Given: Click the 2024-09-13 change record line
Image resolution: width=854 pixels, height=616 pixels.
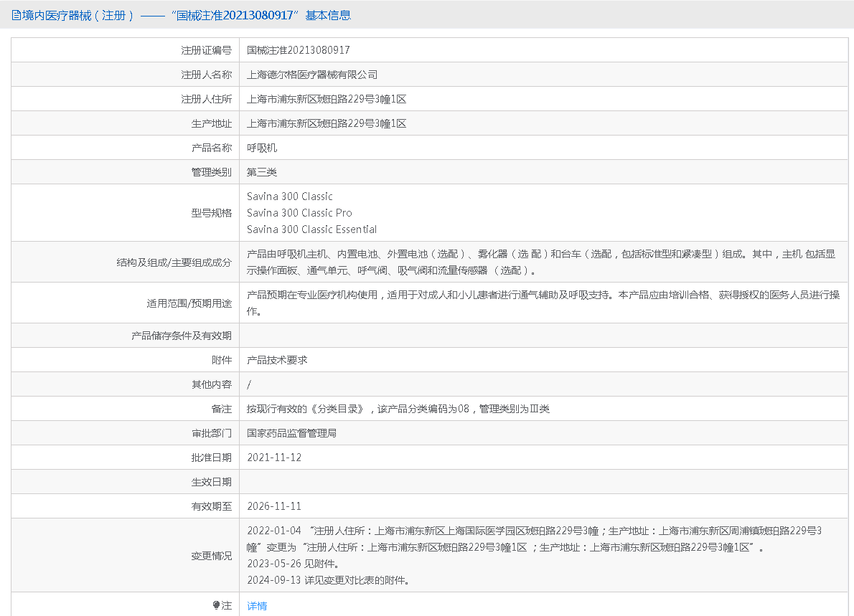Looking at the screenshot, I should point(328,580).
